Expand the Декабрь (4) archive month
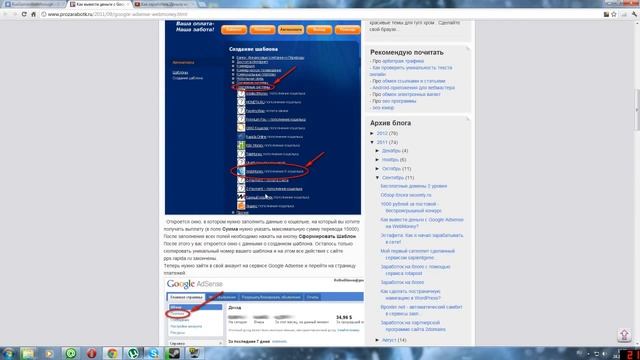Image resolution: width=640 pixels, height=360 pixels. (378, 151)
